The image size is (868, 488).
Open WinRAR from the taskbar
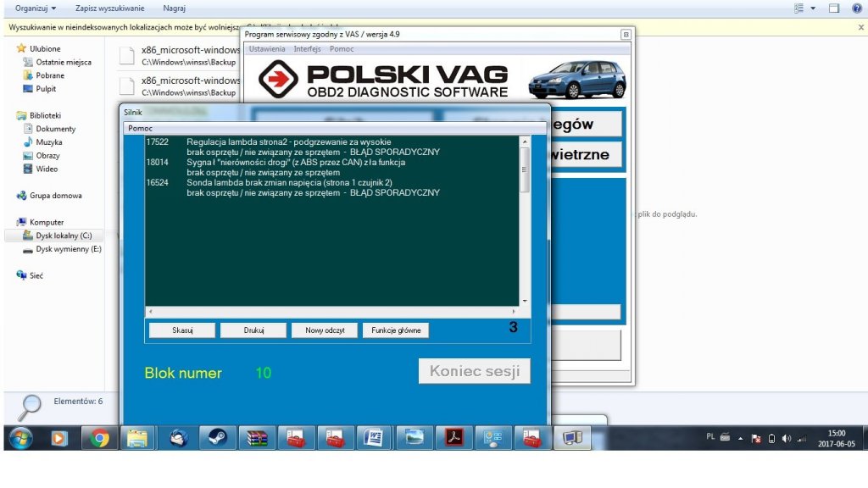(x=257, y=438)
